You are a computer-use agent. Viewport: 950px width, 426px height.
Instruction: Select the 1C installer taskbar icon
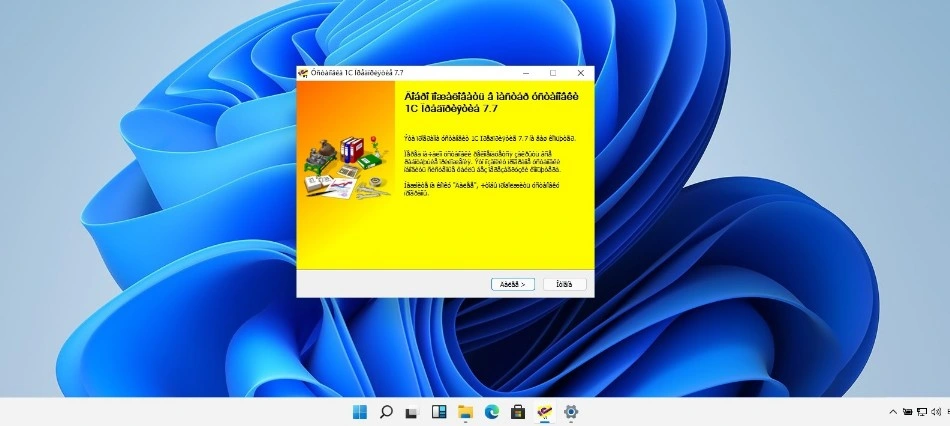tap(545, 412)
